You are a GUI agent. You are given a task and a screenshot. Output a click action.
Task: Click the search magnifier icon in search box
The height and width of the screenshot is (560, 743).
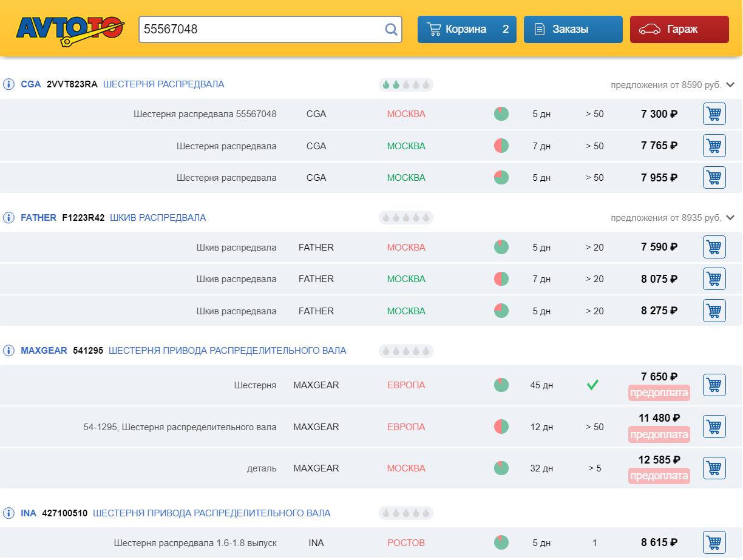click(391, 29)
